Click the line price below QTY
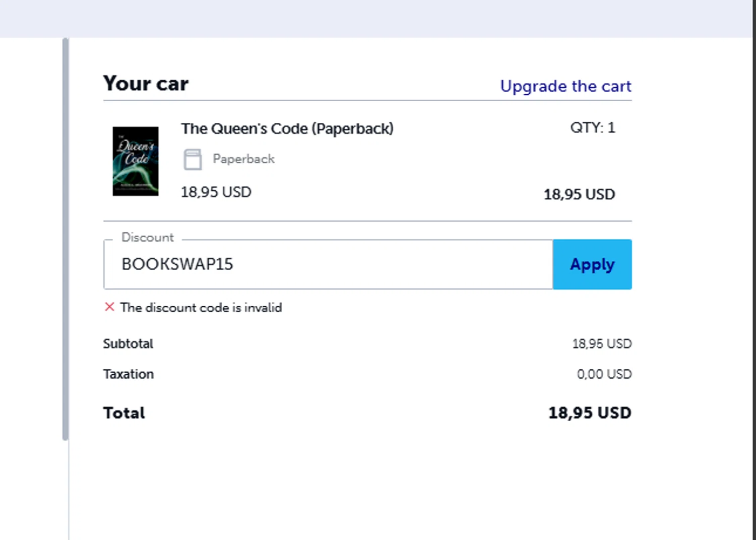This screenshot has width=756, height=540. pos(579,194)
